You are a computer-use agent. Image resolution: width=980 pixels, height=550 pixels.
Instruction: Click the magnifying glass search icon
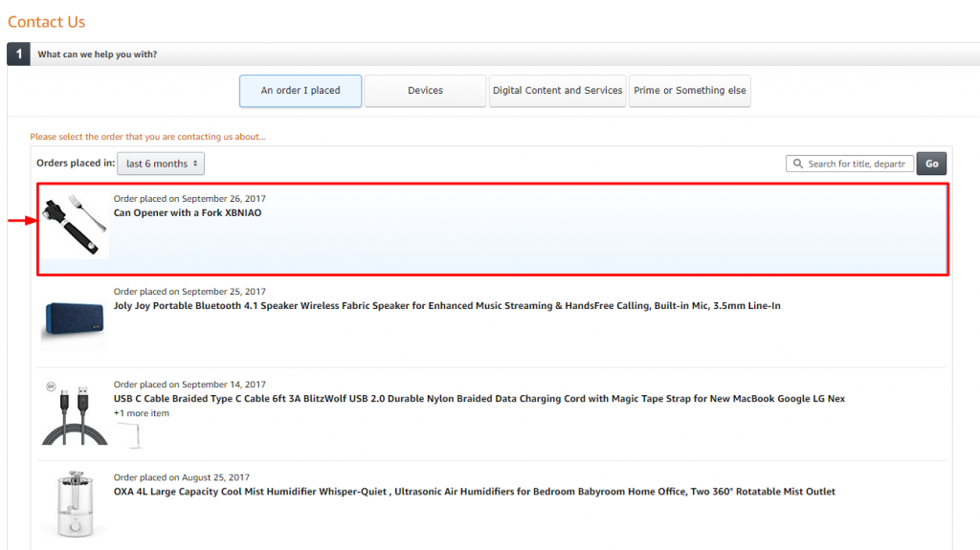[798, 164]
